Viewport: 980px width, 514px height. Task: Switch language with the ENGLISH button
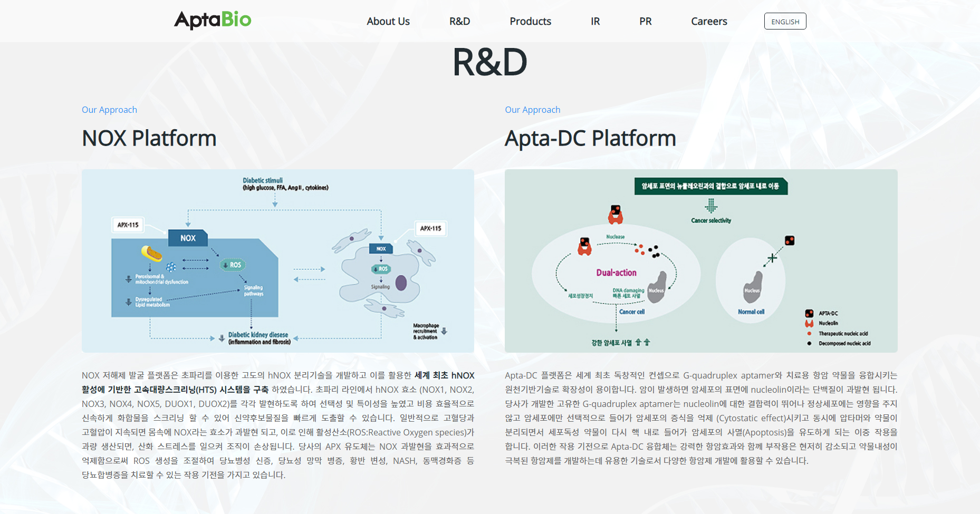point(785,21)
